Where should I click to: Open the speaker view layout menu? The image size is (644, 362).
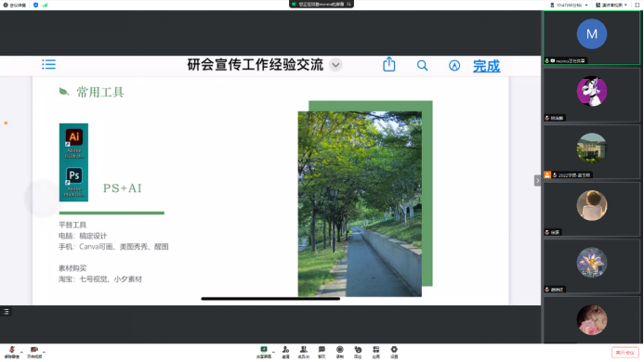pos(611,5)
